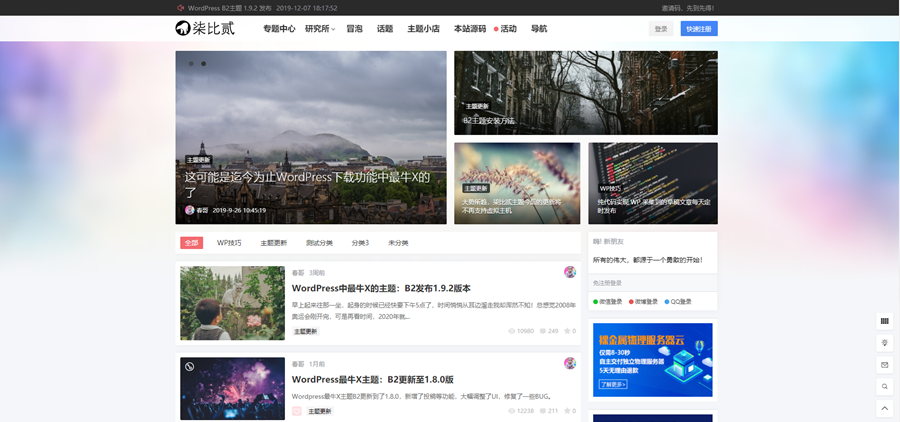
Task: Click 主题更新 label on the main slider
Action: 198,160
